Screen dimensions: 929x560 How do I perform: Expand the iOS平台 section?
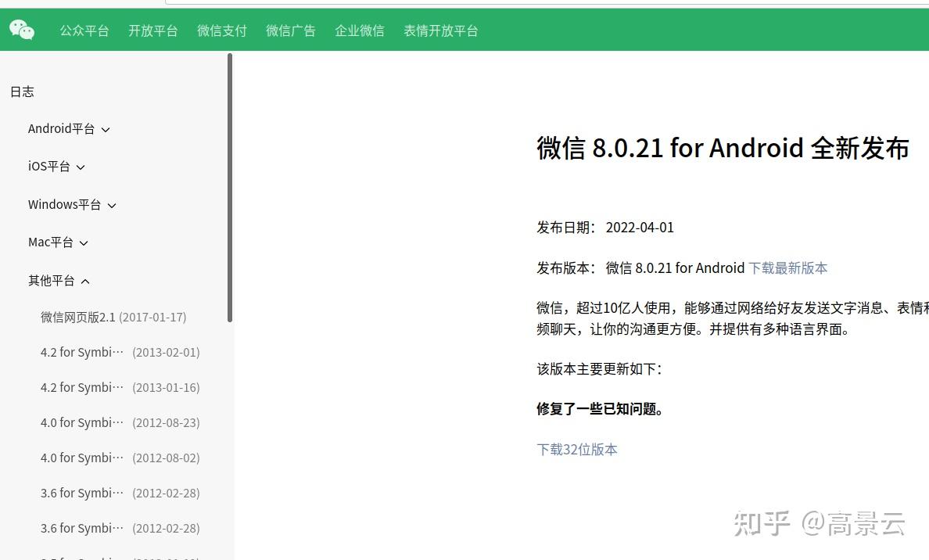point(56,167)
